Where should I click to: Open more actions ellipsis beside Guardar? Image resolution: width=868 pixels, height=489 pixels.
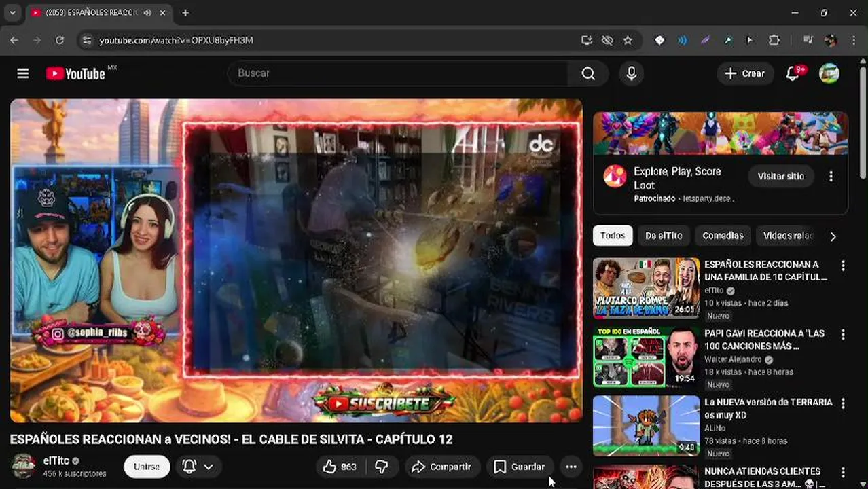pos(571,467)
